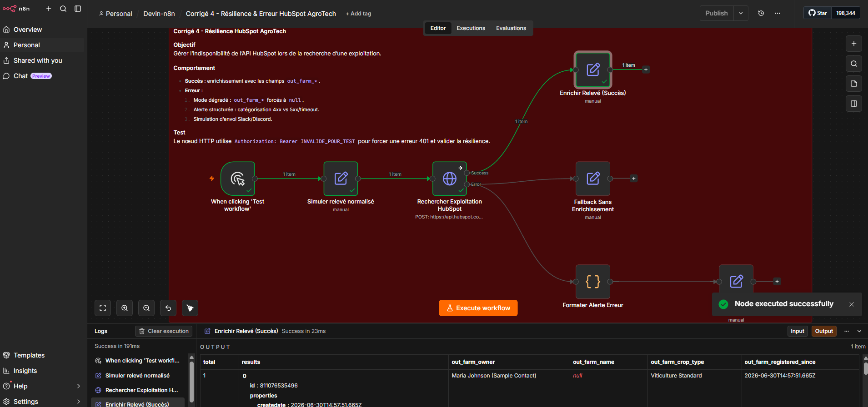Expand the Help submenu chevron
This screenshot has height=407, width=868.
click(x=79, y=386)
